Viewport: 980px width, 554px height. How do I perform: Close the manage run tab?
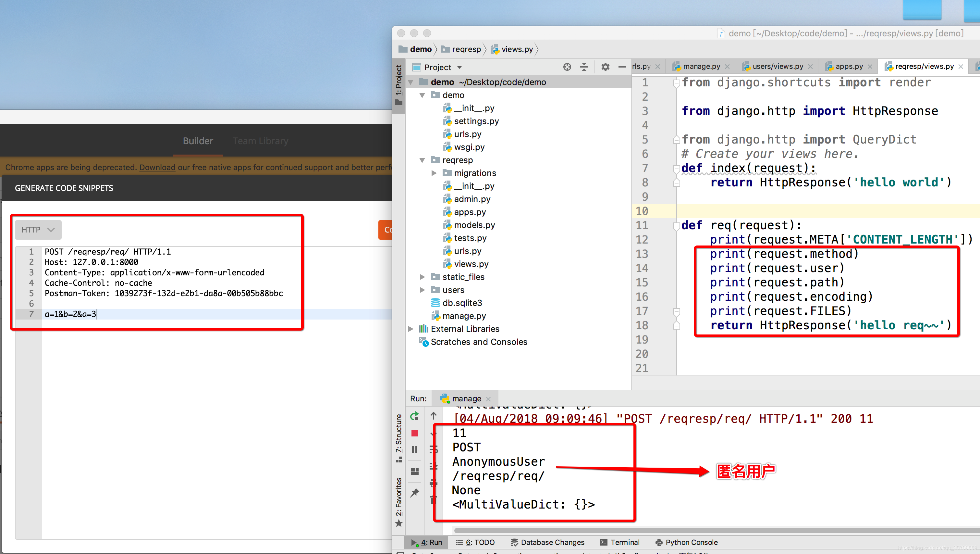pyautogui.click(x=488, y=399)
